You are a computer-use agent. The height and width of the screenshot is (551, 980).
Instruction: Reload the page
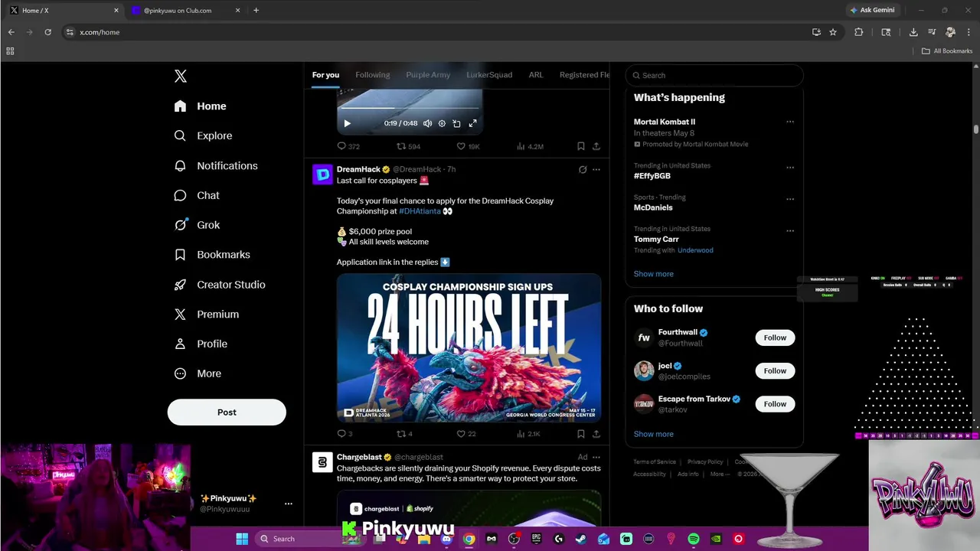pos(47,32)
